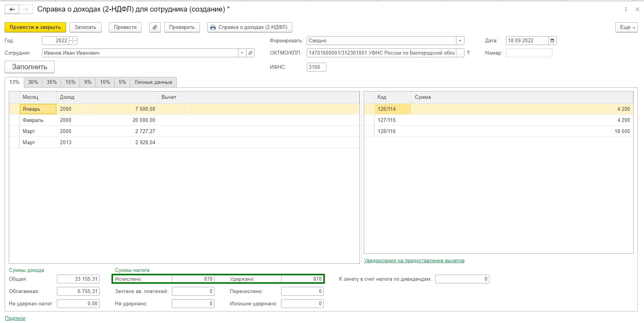Switch to the 13% tab
Viewport: 644px width, 323px height.
[x=14, y=82]
